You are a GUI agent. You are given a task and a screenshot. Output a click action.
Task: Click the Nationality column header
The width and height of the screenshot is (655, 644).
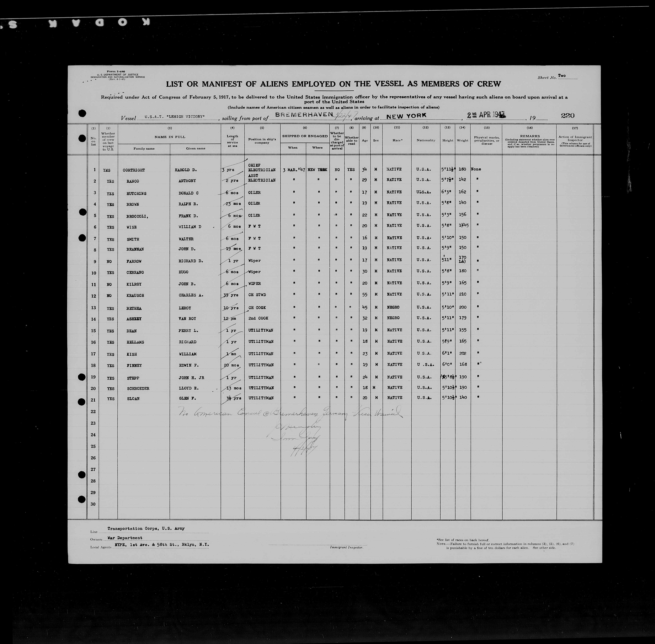(426, 140)
